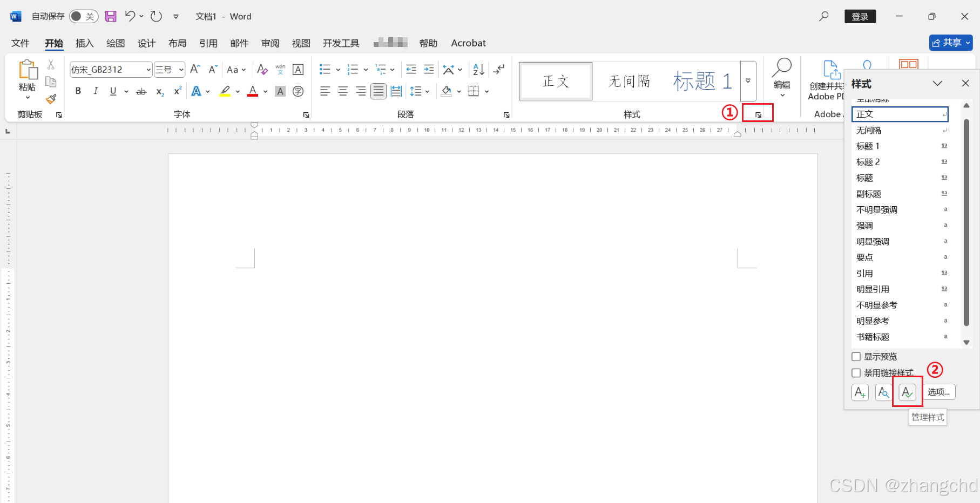
Task: Click the Copy icon in clipboard group
Action: click(x=51, y=81)
